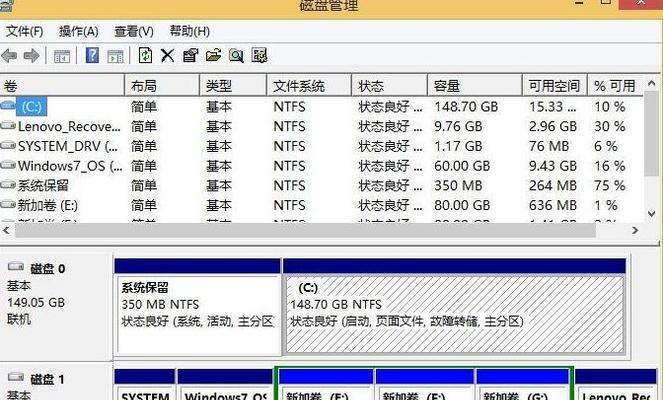Click the 76 MB free space cell
The width and height of the screenshot is (663, 400).
[x=549, y=146]
